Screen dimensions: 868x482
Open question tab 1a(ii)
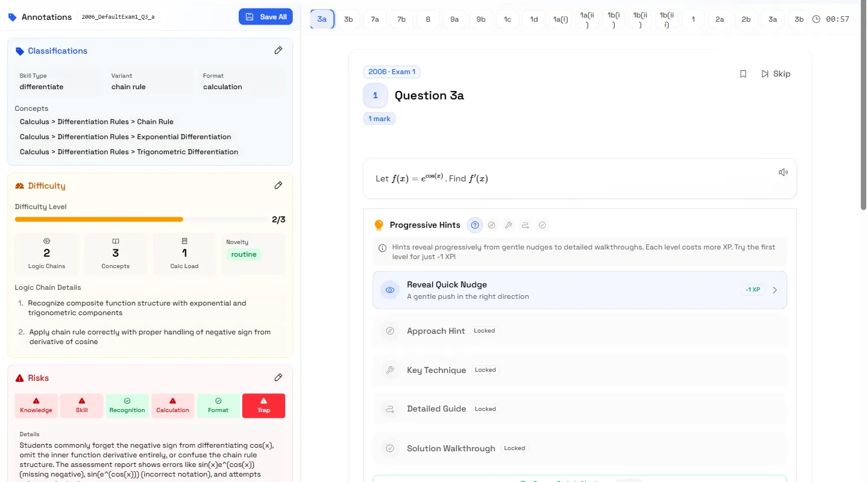click(x=588, y=19)
